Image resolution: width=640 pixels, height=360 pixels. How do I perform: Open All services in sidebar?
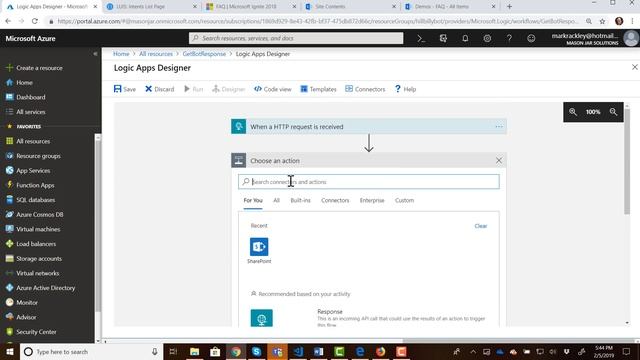click(26, 112)
